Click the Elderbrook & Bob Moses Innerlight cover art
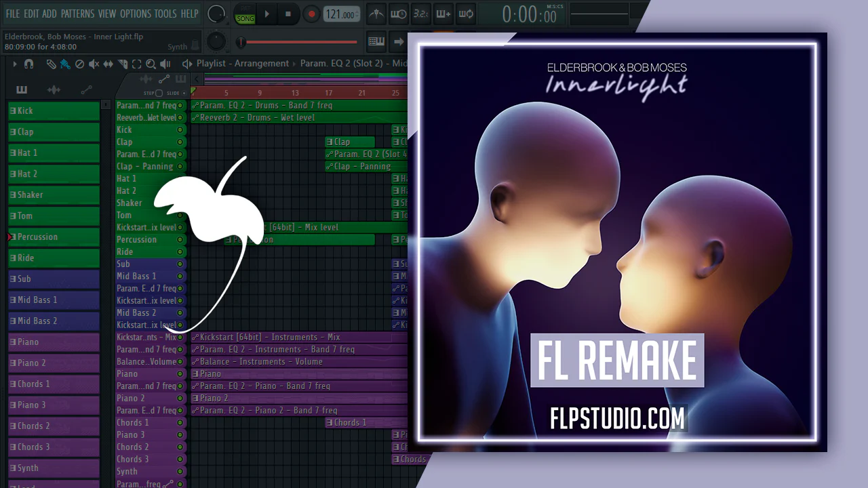 617,242
